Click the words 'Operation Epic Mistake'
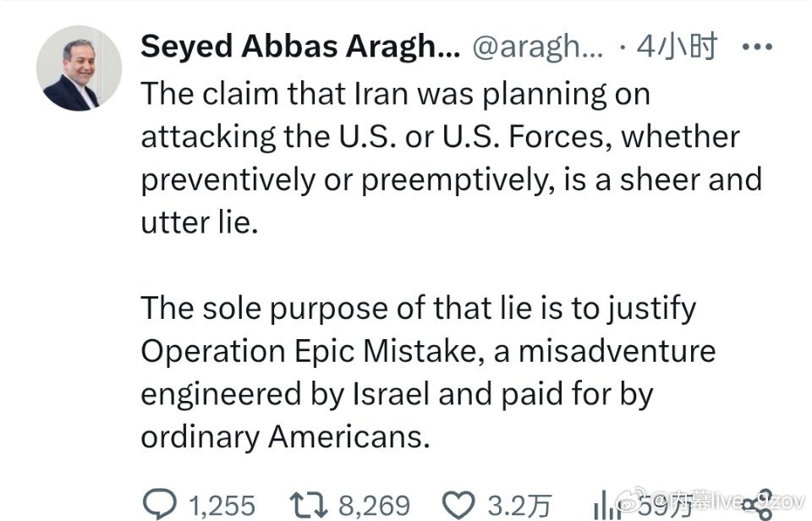 tap(310, 350)
